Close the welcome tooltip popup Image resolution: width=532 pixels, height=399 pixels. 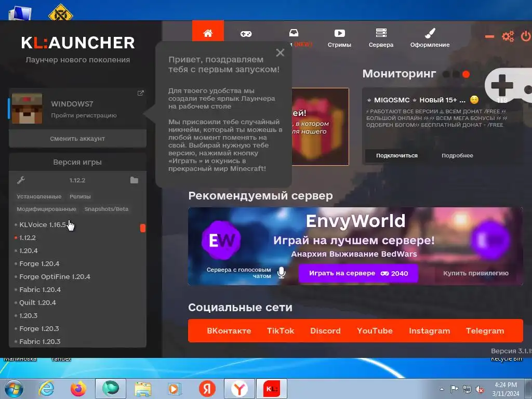tap(280, 52)
